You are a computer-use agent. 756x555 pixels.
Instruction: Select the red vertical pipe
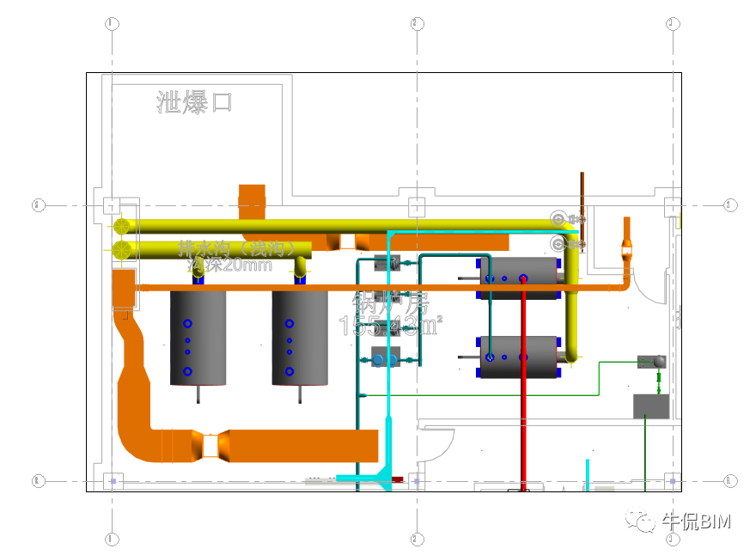click(523, 383)
